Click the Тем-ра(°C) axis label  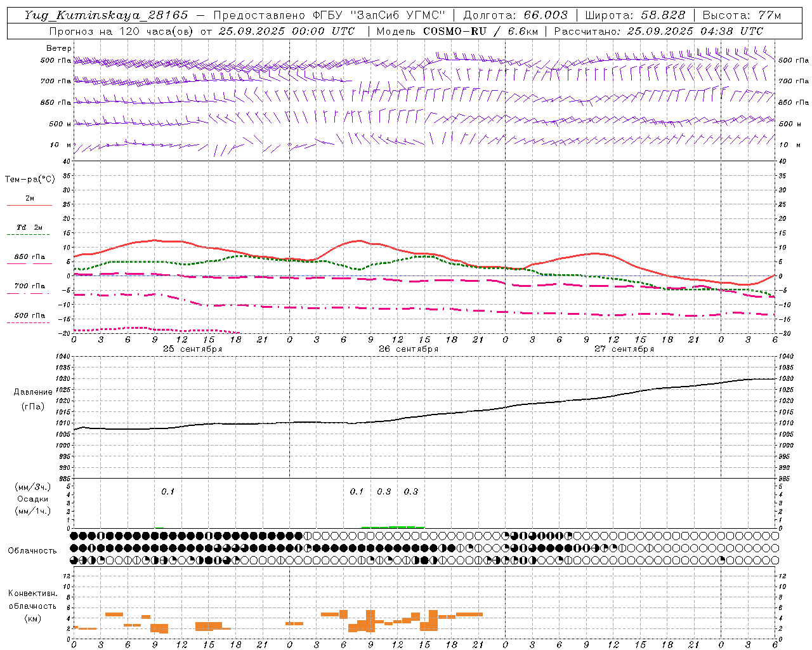(x=30, y=180)
